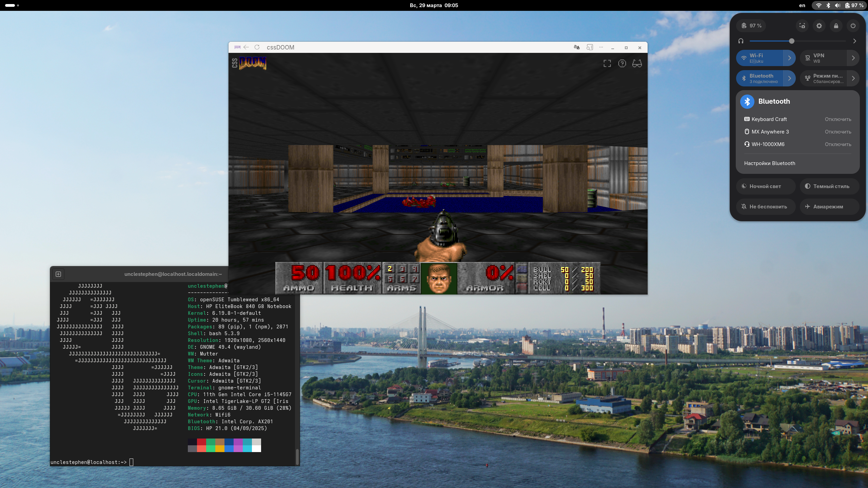Viewport: 868px width, 488px height.
Task: Enable Dark style (Темный стиль)
Action: tap(829, 186)
